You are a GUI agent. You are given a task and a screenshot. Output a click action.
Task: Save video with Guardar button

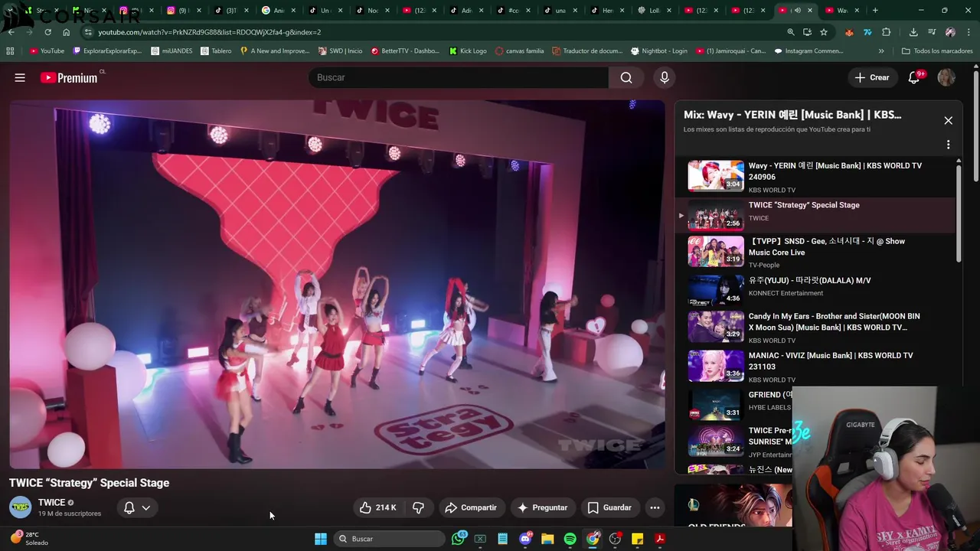[x=609, y=507]
